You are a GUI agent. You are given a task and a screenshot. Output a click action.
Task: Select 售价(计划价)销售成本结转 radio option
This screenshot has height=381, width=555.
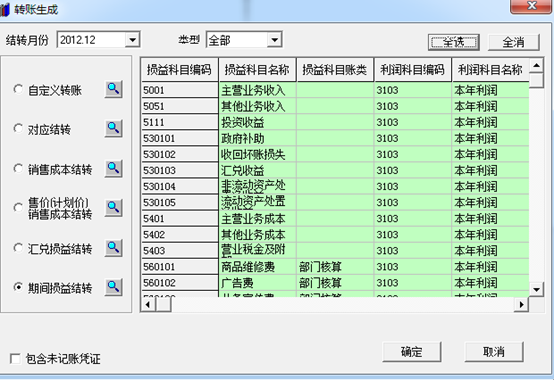point(18,208)
